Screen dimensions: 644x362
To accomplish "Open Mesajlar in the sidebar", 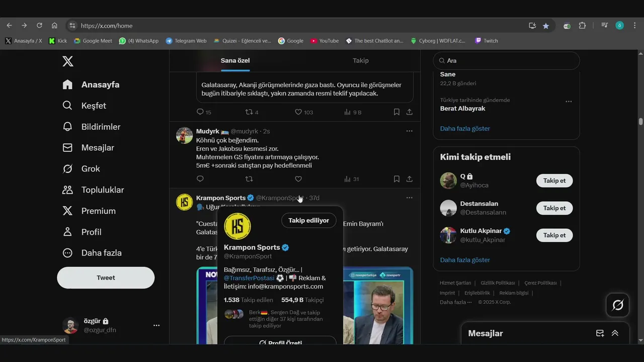I will pos(88,148).
